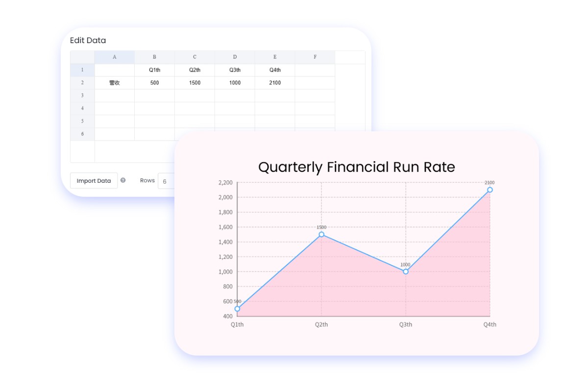
Task: Select column F header
Action: pos(315,57)
